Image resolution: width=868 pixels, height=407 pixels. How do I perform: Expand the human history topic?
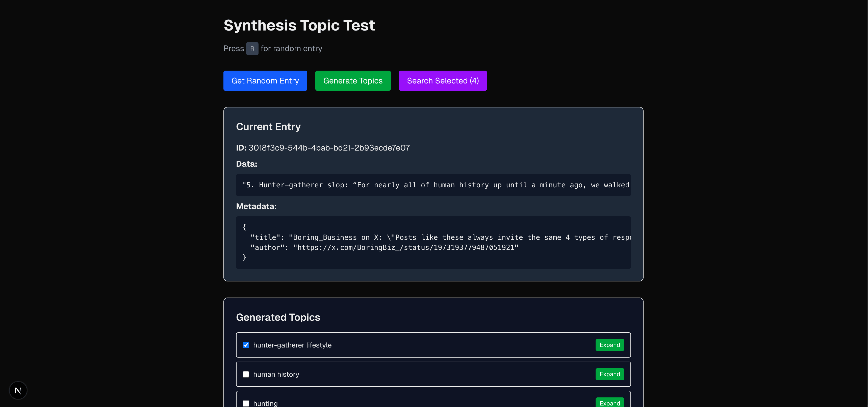click(609, 374)
